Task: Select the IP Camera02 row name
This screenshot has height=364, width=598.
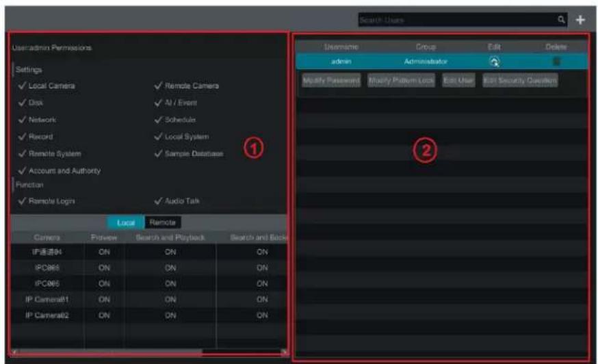Action: [x=47, y=315]
